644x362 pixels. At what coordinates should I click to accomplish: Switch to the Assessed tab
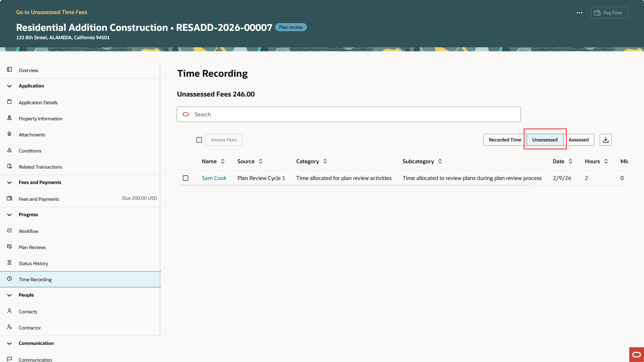579,140
